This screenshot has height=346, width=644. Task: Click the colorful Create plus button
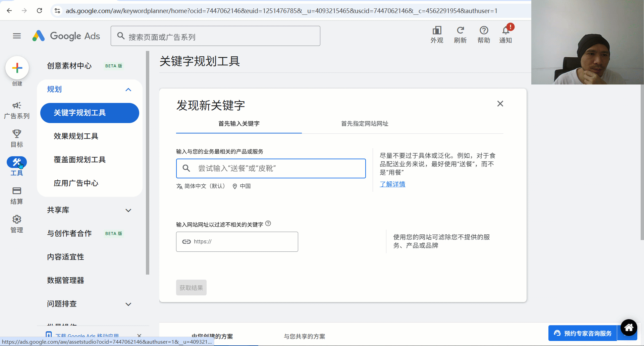[17, 68]
